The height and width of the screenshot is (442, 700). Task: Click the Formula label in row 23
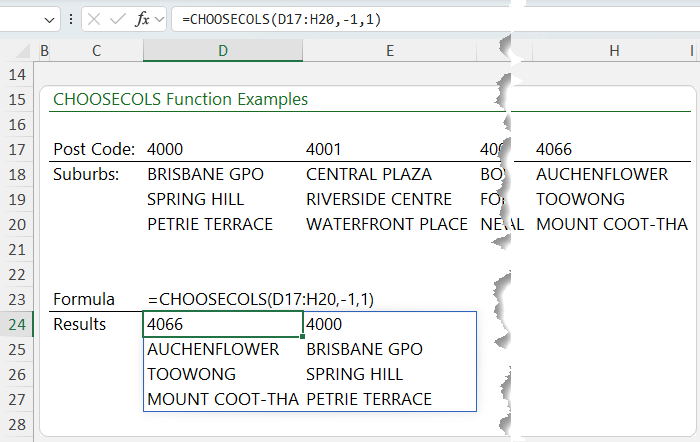tap(84, 299)
